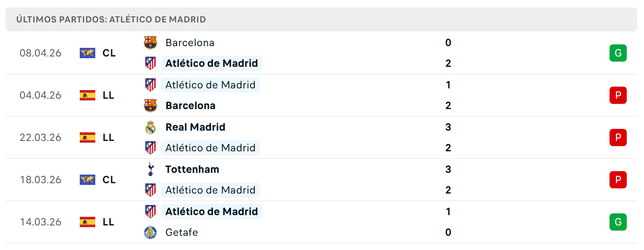644x250 pixels.
Task: Click the Barcelona crest in 08.04.26 match
Action: (x=150, y=43)
